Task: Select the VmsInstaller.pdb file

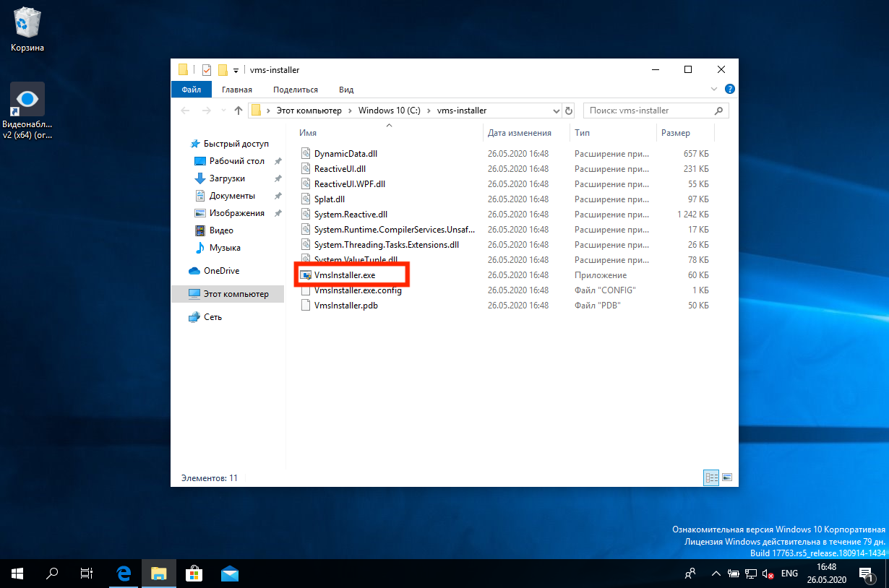Action: point(346,306)
